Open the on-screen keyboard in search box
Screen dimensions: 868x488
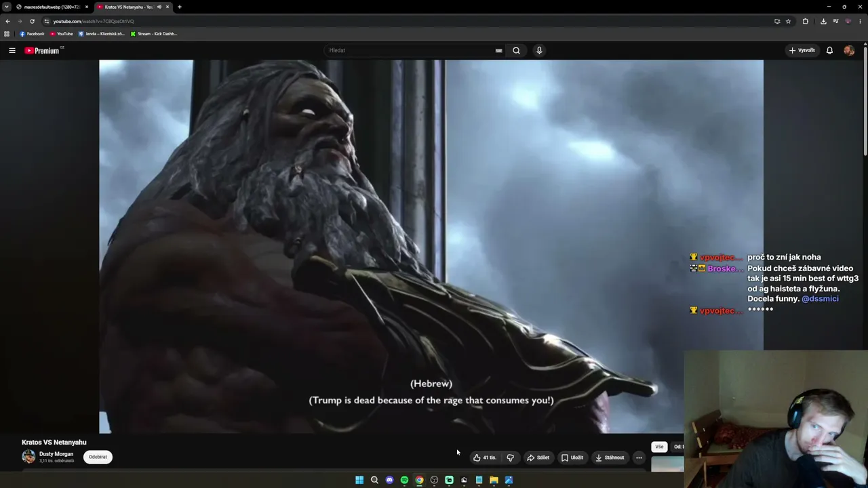[x=498, y=50]
